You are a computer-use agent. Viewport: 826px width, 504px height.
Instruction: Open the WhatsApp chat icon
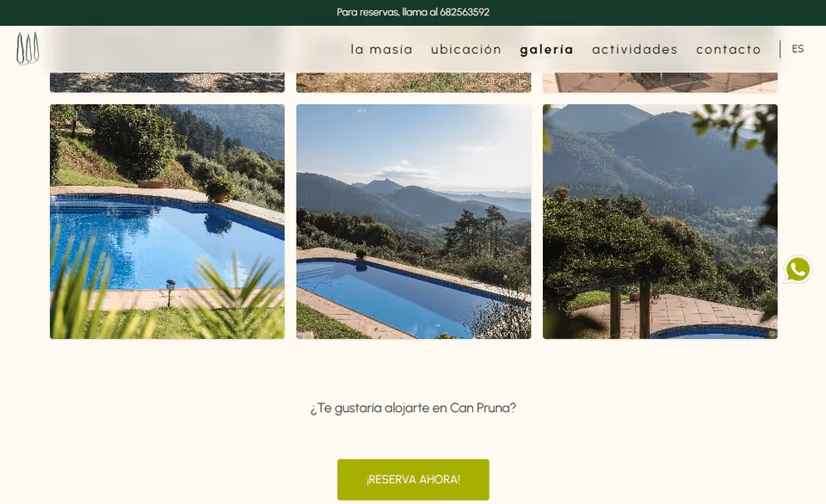tap(797, 269)
